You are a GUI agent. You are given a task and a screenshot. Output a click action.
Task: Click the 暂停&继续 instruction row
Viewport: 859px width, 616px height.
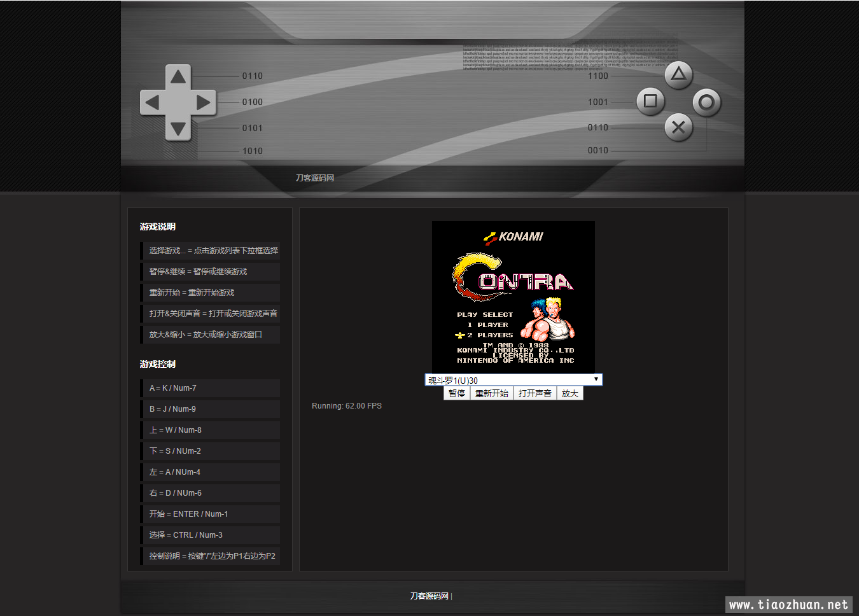click(x=210, y=272)
